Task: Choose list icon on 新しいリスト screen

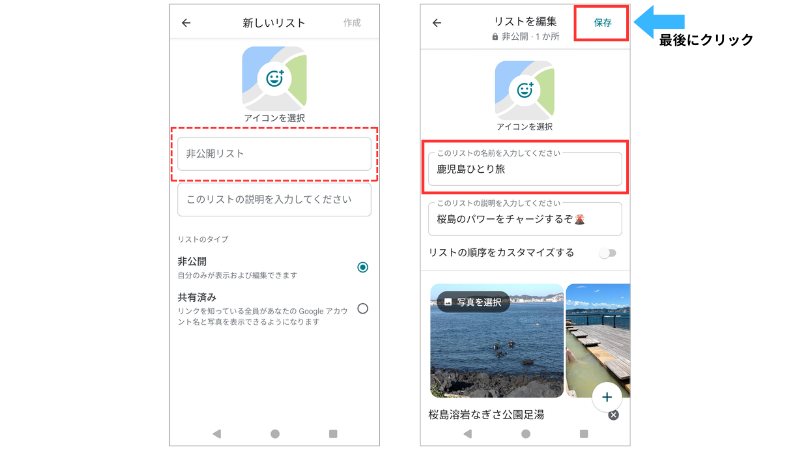Action: (274, 79)
